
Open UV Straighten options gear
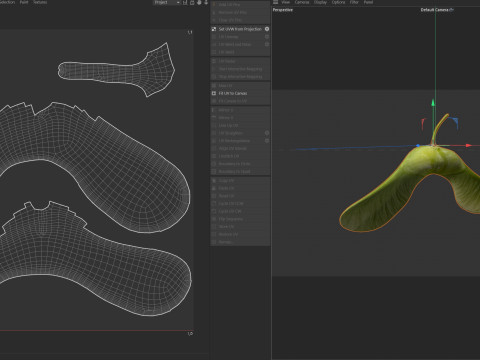(267, 133)
